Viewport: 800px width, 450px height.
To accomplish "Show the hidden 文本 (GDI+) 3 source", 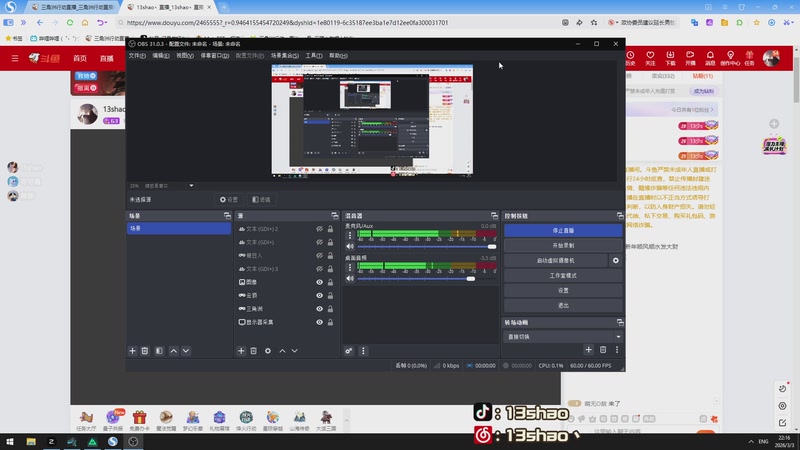I will pyautogui.click(x=319, y=269).
